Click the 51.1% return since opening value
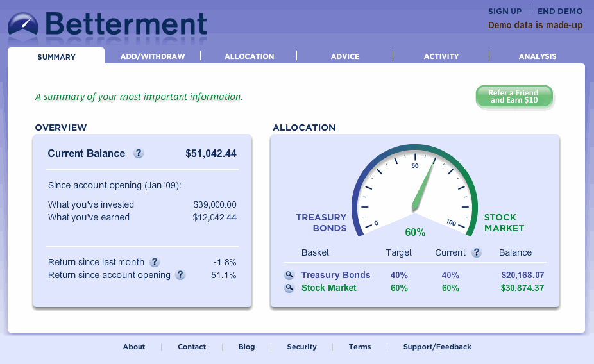The width and height of the screenshot is (594, 364). 223,275
